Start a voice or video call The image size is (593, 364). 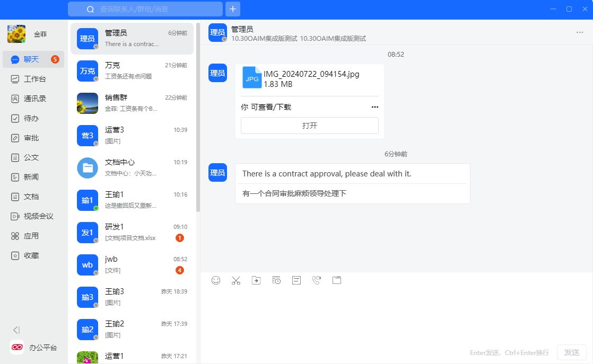pos(317,280)
